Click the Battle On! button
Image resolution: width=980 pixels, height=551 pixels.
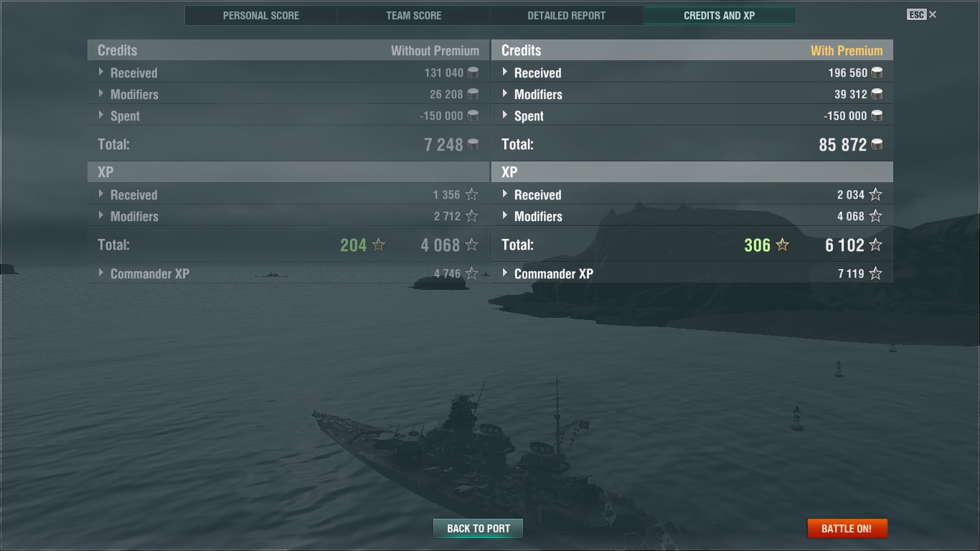[x=847, y=529]
